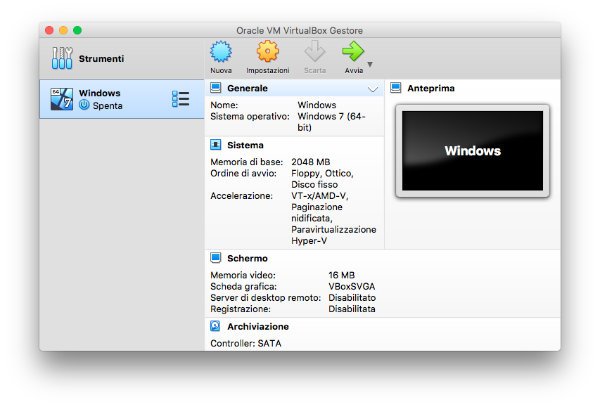Image resolution: width=600 pixels, height=407 pixels.
Task: Maximize the window with green button
Action: pyautogui.click(x=77, y=30)
